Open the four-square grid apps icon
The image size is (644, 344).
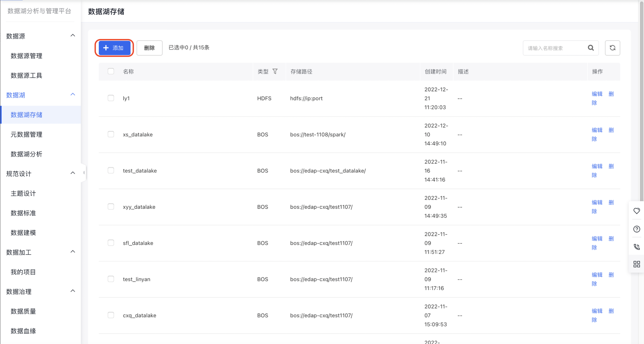pyautogui.click(x=637, y=264)
